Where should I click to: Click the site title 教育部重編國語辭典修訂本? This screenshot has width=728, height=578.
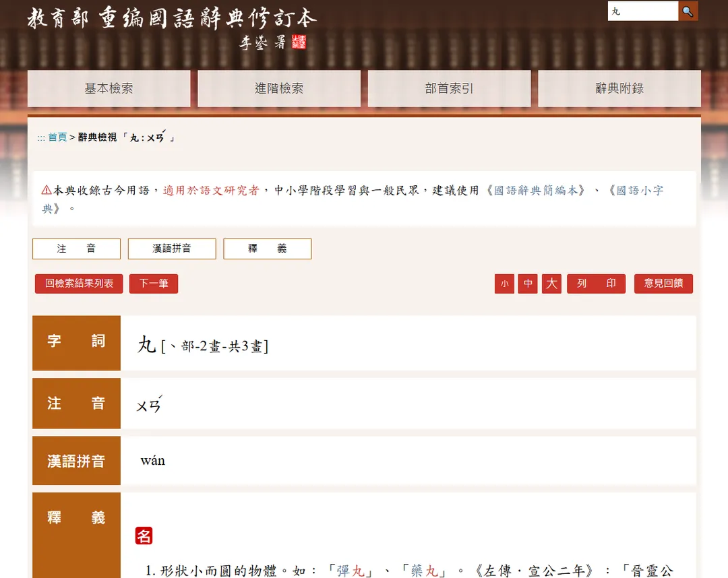tap(172, 19)
